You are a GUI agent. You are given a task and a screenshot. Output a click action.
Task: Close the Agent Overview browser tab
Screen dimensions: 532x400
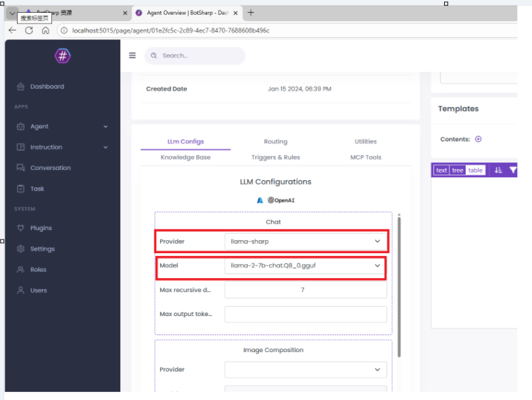click(235, 13)
